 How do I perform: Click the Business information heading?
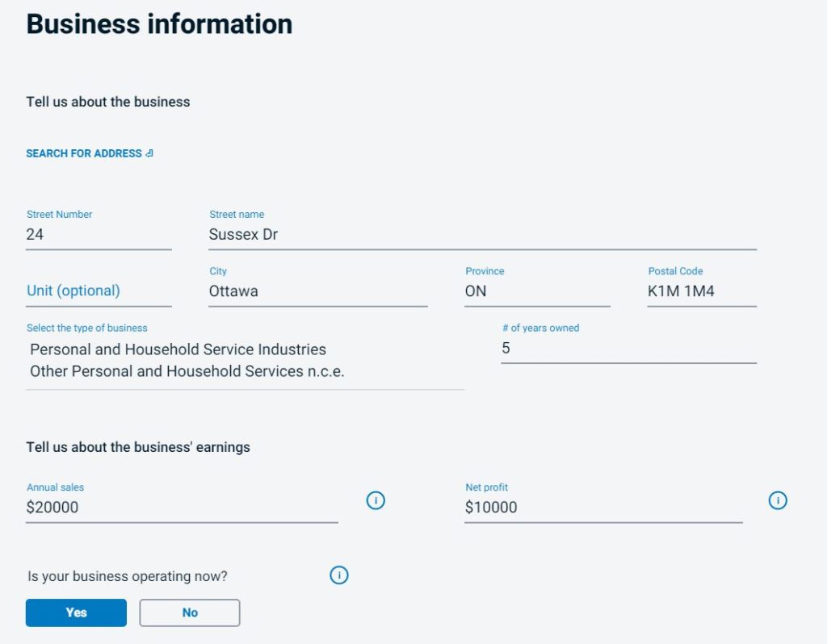coord(159,24)
